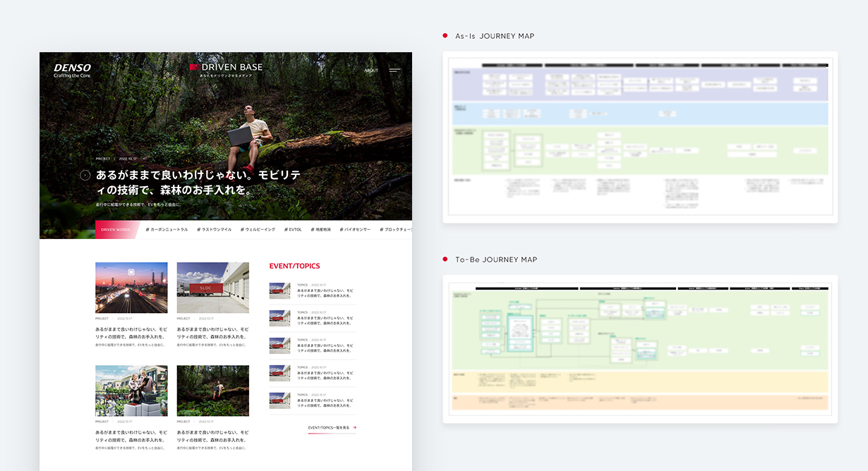Click the DENSO Crafting the Core logo
Screen dimensions: 868x471
tap(72, 71)
